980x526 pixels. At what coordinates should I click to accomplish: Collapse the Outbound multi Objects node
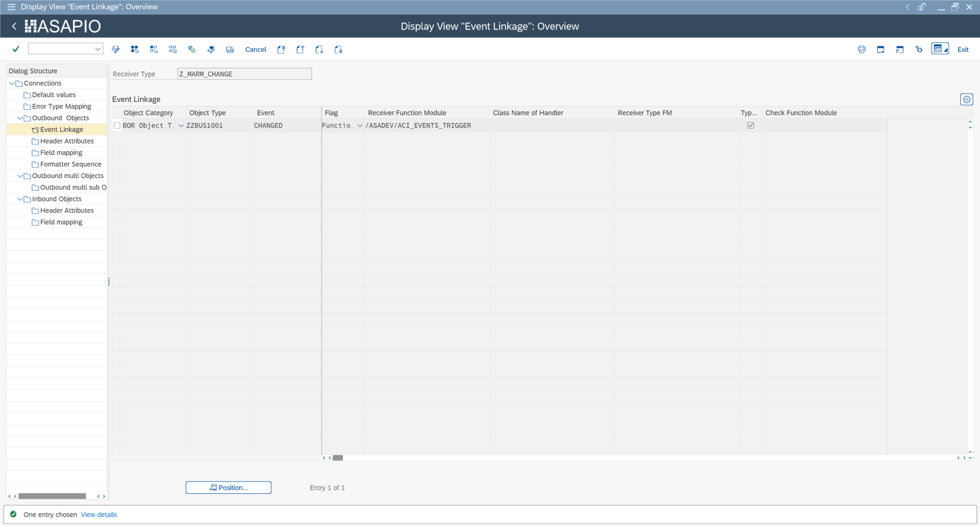point(20,176)
